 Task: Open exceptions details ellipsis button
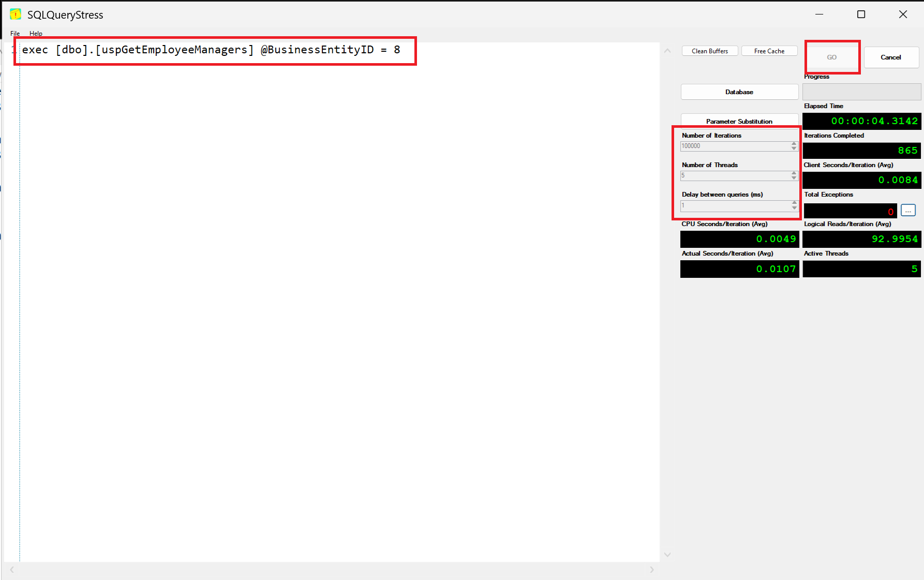coord(908,210)
